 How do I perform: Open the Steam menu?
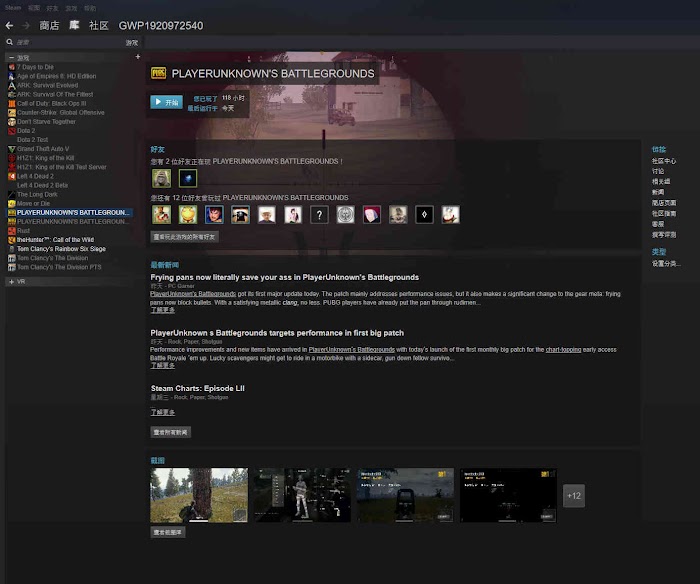coord(13,8)
